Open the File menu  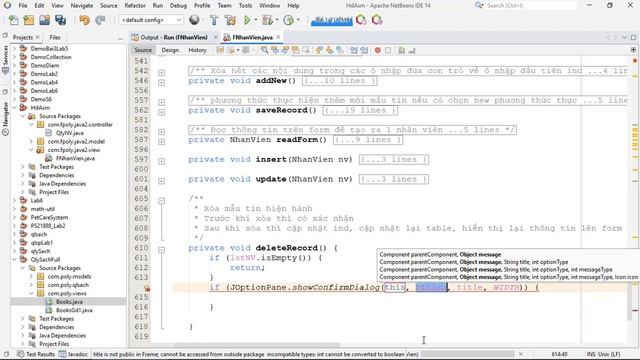tap(23, 6)
